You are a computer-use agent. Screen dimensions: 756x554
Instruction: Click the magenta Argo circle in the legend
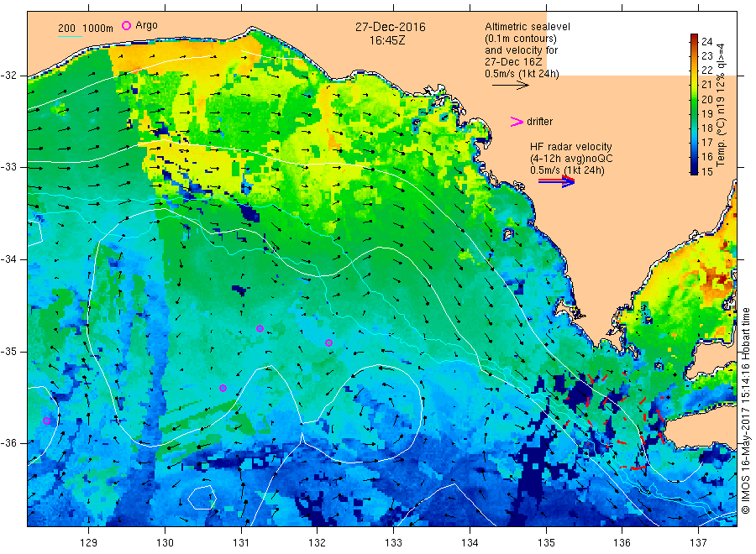pyautogui.click(x=126, y=25)
